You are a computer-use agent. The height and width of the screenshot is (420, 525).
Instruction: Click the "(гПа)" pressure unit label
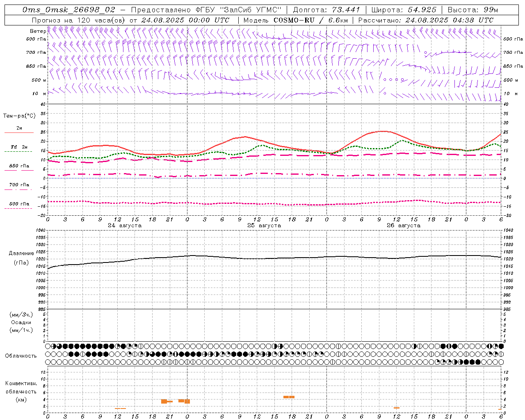21,263
